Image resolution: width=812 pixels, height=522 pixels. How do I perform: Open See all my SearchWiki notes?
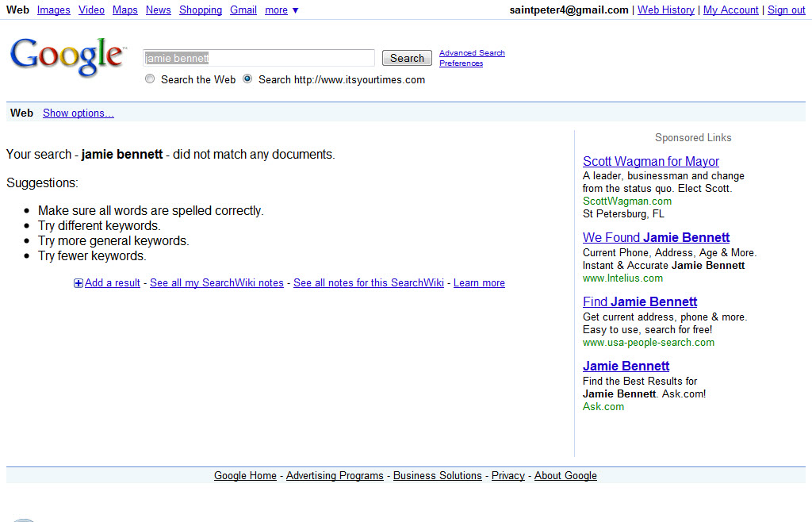216,282
